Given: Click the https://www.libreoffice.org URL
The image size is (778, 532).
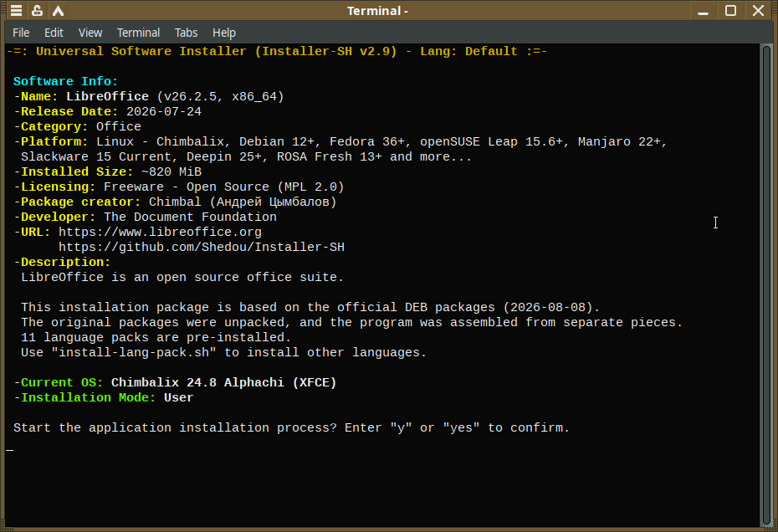Looking at the screenshot, I should click(x=160, y=233).
